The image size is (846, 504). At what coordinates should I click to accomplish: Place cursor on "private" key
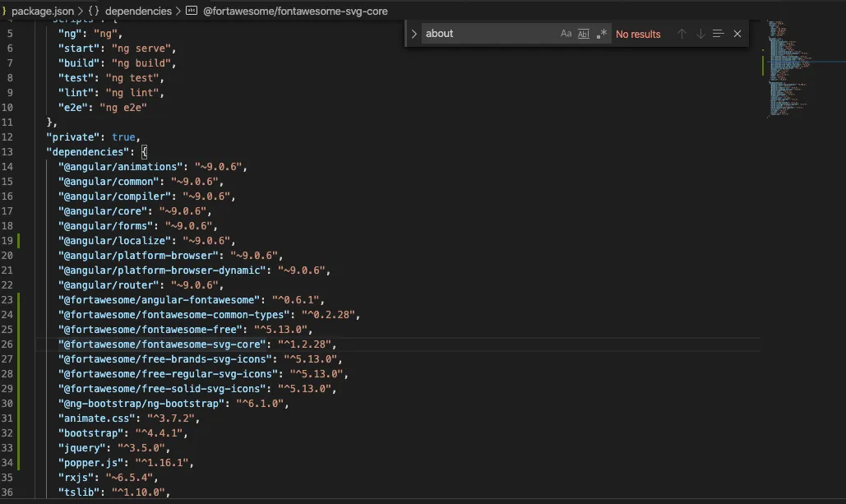73,137
